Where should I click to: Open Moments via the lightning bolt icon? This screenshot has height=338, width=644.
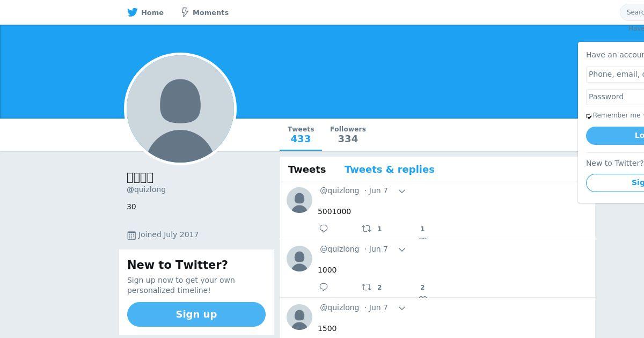pyautogui.click(x=185, y=12)
